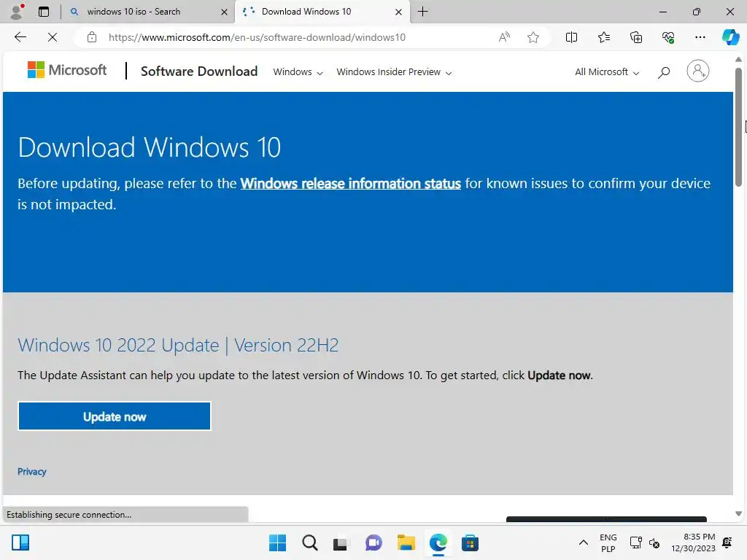
Task: Open the notifications bell
Action: coord(727,542)
